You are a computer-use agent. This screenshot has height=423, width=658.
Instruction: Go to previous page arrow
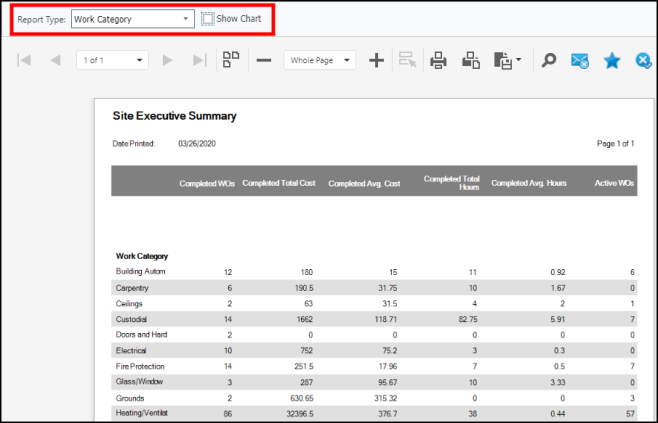pyautogui.click(x=55, y=60)
